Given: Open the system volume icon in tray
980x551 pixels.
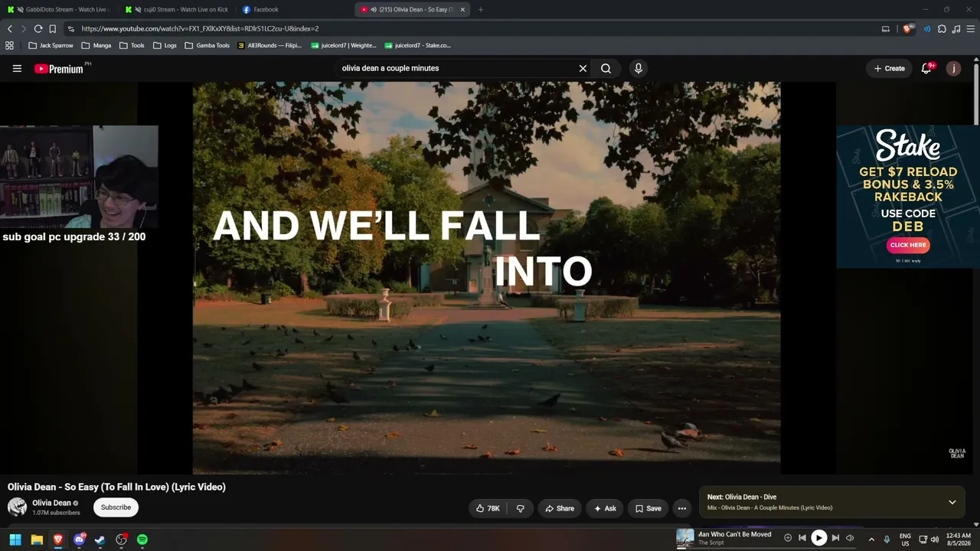Looking at the screenshot, I should (935, 540).
